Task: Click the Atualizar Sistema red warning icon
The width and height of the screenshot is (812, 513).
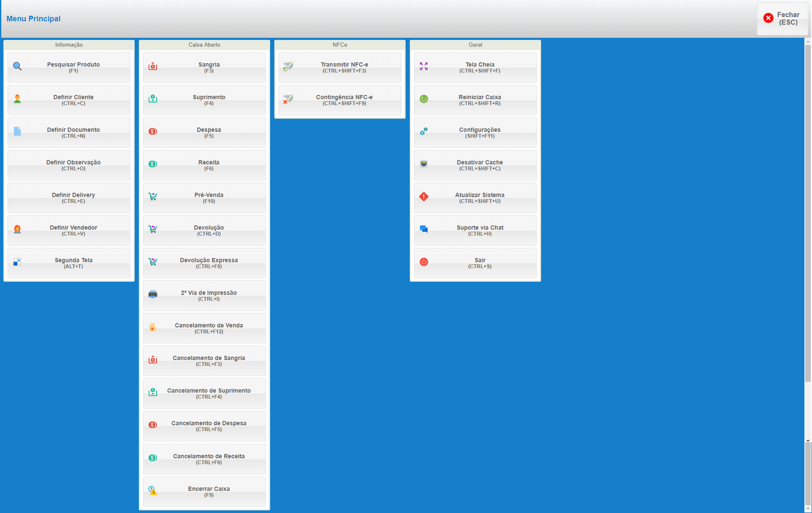Action: pos(424,197)
